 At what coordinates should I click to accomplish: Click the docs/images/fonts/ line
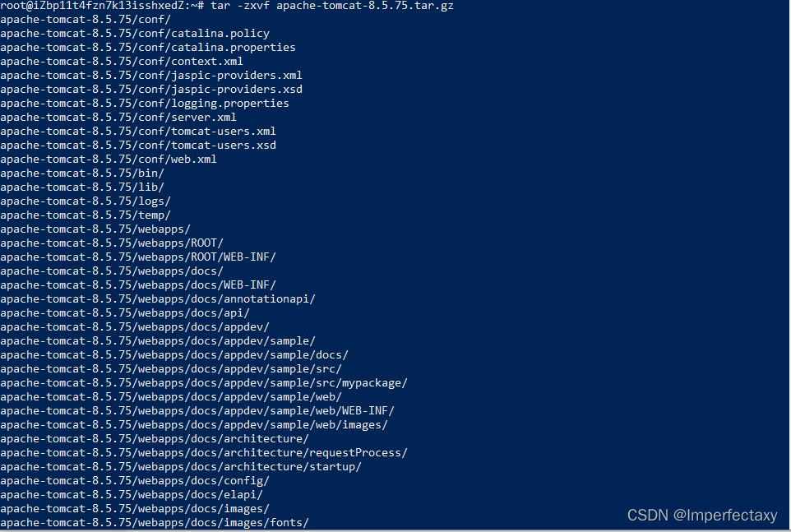coord(155,523)
